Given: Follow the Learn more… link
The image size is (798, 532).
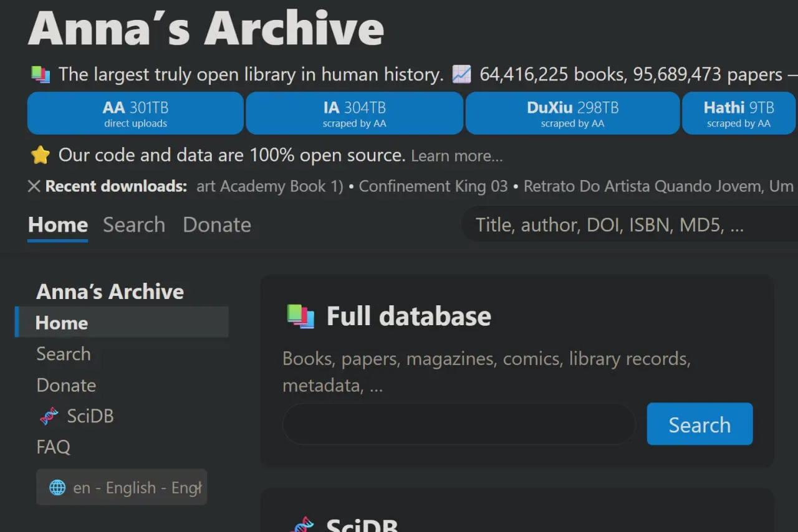Looking at the screenshot, I should point(456,156).
